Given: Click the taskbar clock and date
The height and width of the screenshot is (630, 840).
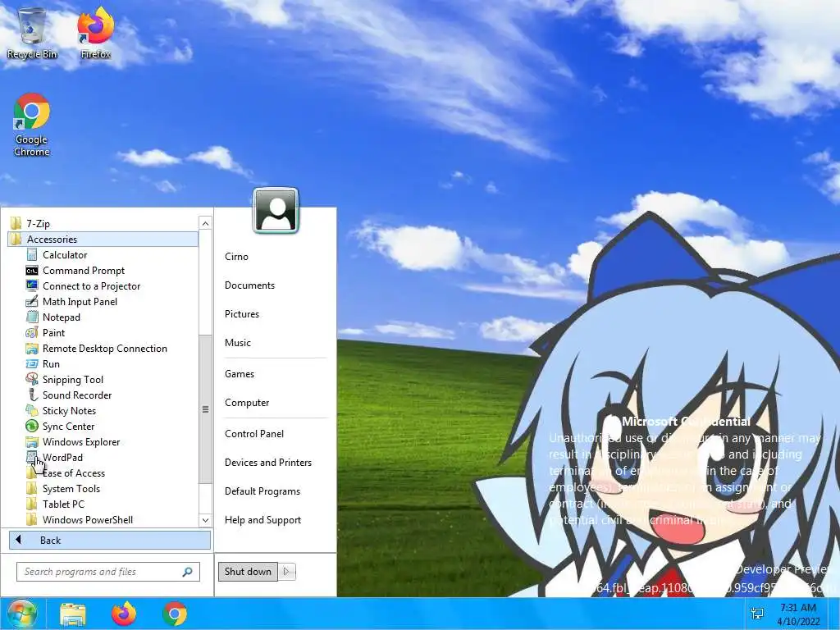Looking at the screenshot, I should 798,614.
